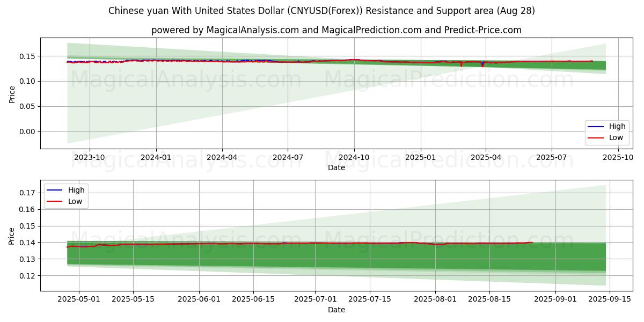Click the '0.14' price tick on the bottom chart
The image size is (644, 322).
tap(28, 243)
